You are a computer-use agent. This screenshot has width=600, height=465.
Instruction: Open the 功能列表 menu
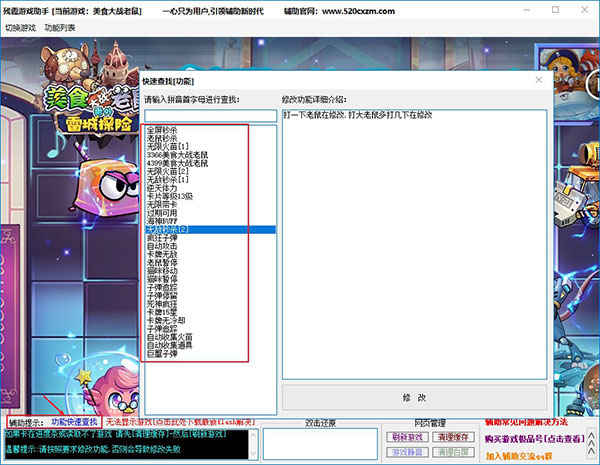point(59,28)
